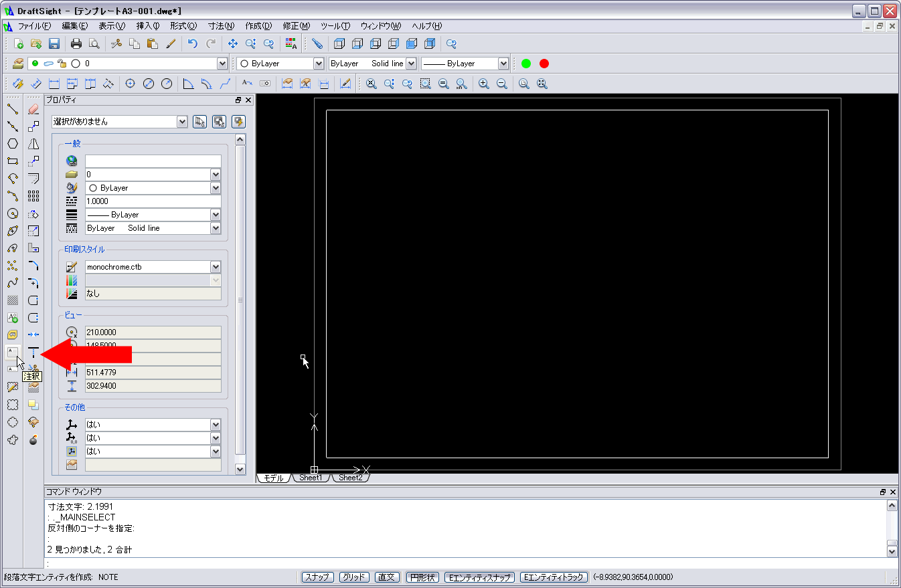Open the 編集(E) menu
Viewport: 901px width, 588px height.
coord(74,26)
